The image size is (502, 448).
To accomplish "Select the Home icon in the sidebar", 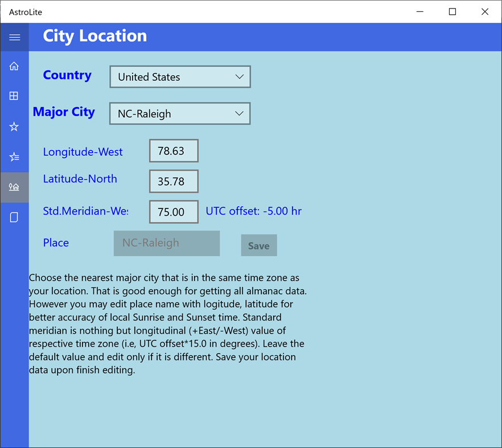I will click(14, 65).
